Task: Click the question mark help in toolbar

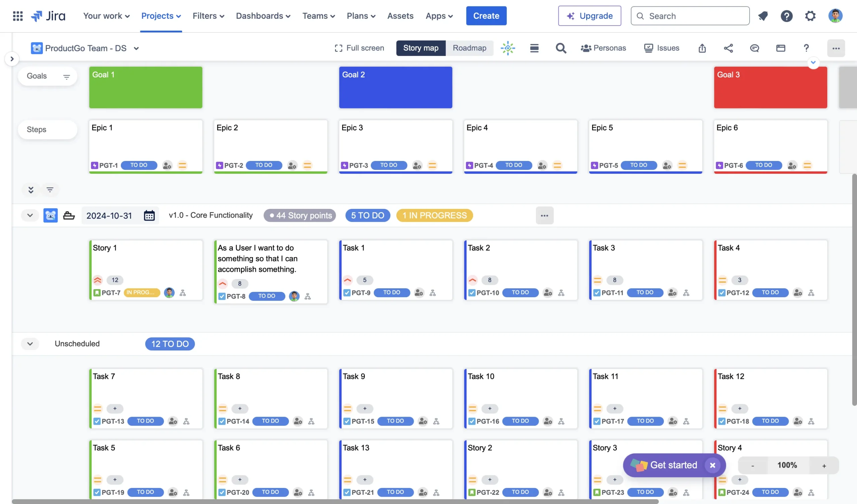Action: click(806, 48)
